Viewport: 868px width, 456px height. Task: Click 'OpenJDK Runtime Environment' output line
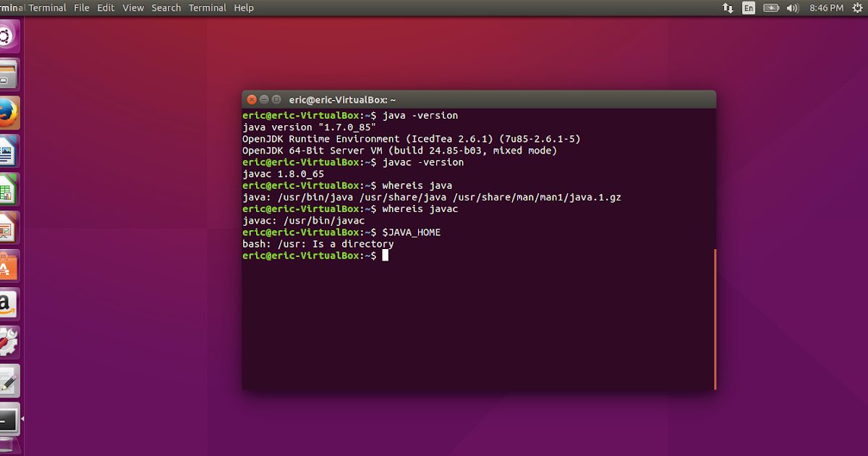pyautogui.click(x=412, y=139)
